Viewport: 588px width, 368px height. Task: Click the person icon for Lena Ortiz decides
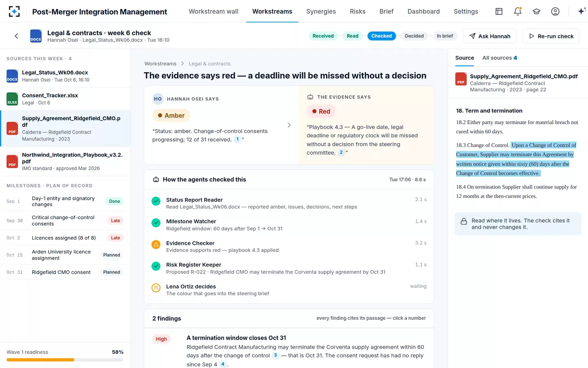pos(156,288)
